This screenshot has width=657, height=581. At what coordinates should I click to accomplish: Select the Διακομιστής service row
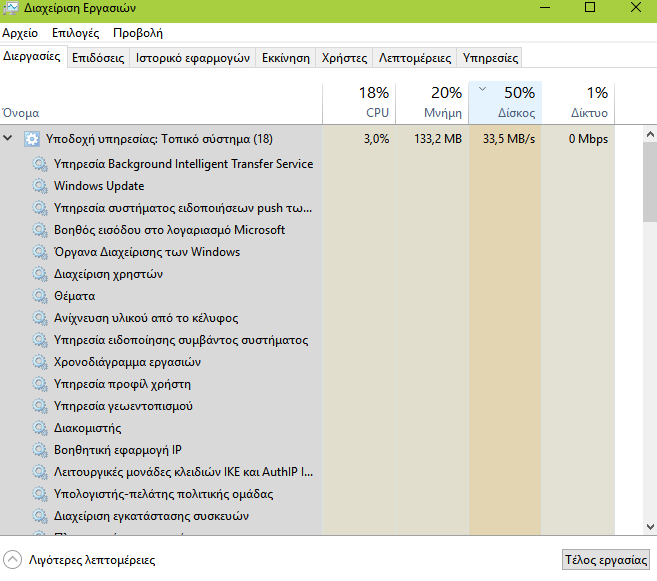(308, 428)
